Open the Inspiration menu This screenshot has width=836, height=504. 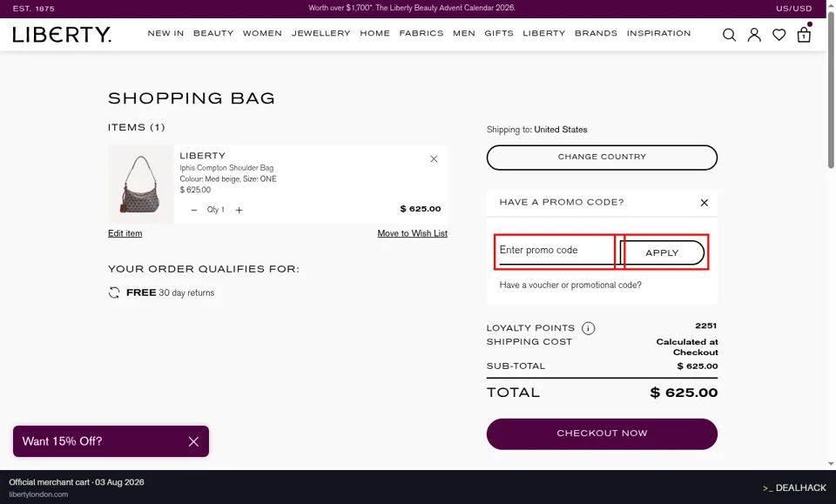[x=658, y=33]
